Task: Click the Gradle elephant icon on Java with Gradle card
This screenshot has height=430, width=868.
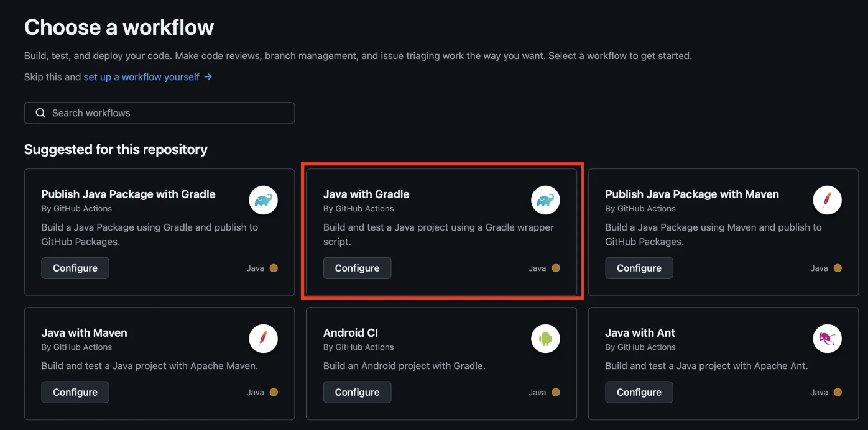Action: click(x=545, y=200)
